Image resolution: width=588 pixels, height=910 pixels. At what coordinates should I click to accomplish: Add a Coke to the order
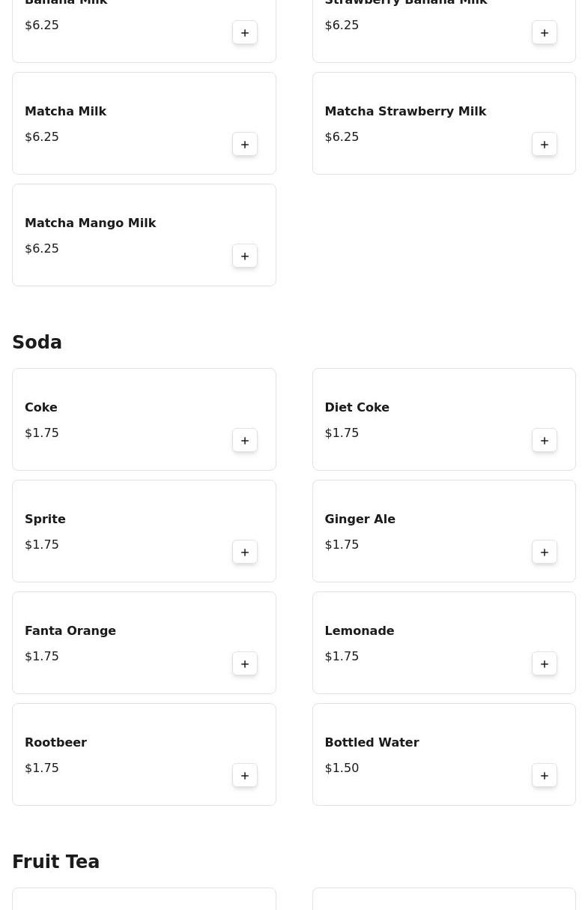coord(245,440)
